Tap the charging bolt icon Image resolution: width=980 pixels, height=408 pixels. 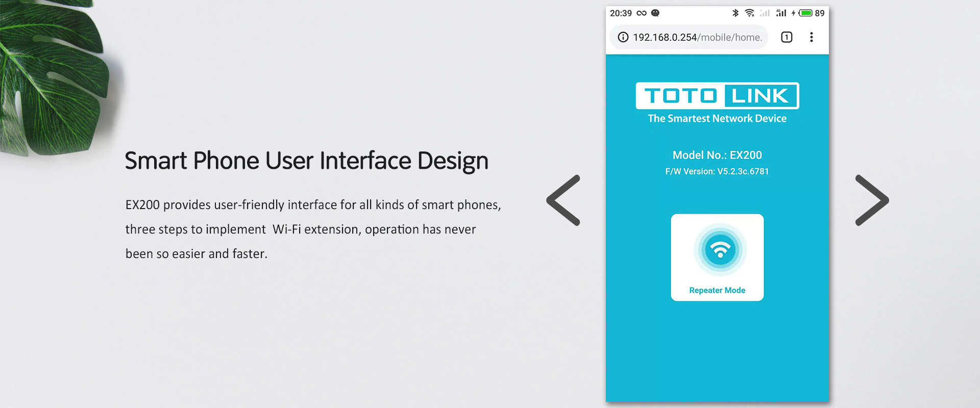tap(793, 13)
